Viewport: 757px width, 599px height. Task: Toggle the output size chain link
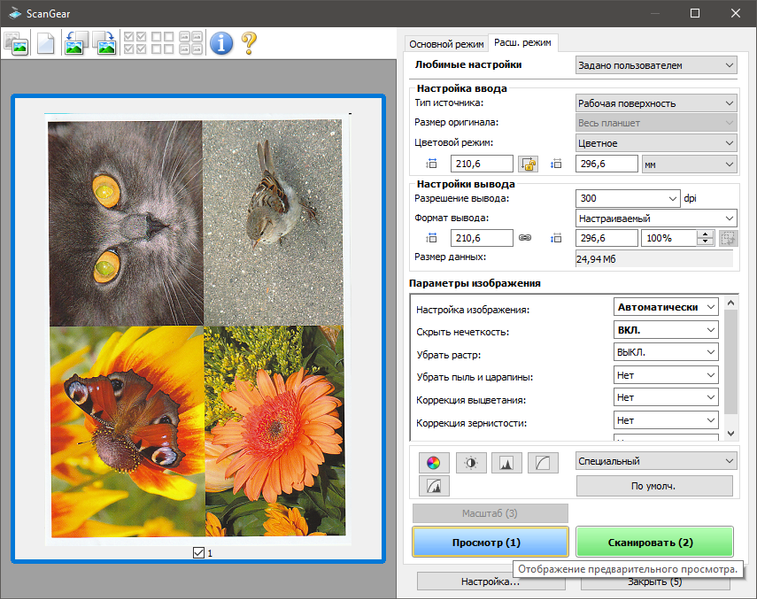point(526,238)
